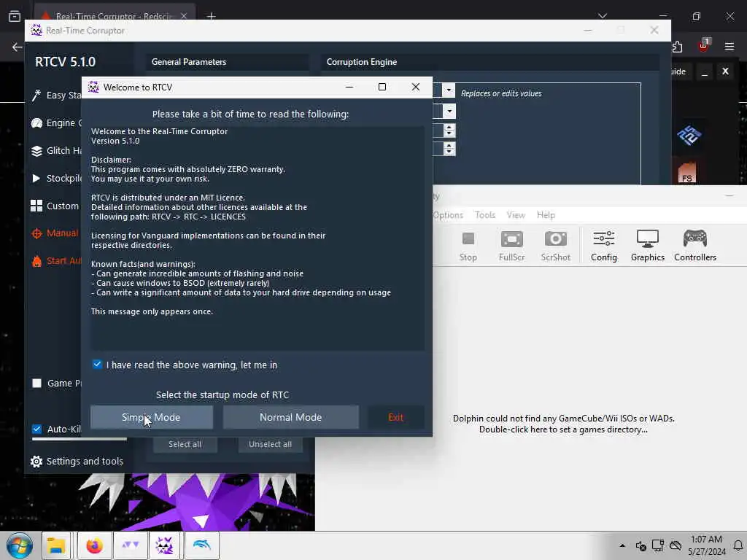Click Stockpile Player play icon
Viewport: 747px width, 560px height.
point(36,178)
